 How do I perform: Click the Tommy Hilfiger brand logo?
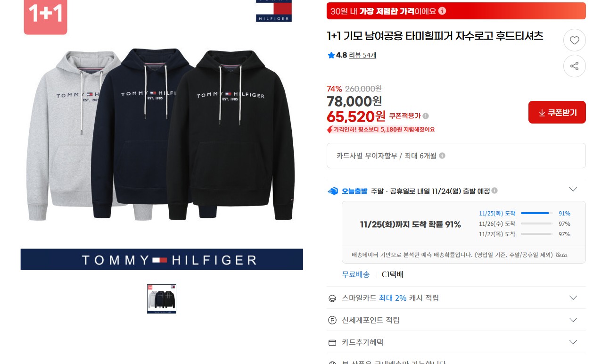pos(274,10)
